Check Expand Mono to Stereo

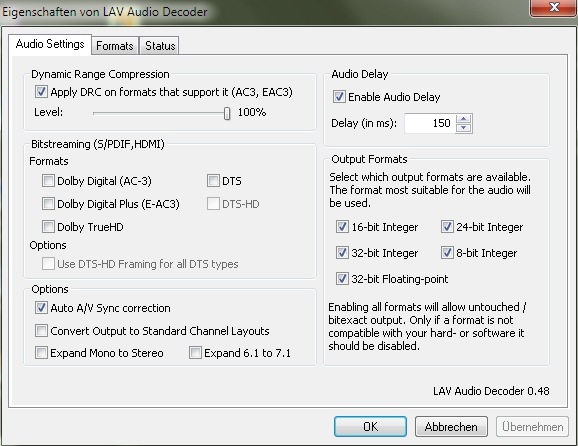tap(41, 353)
